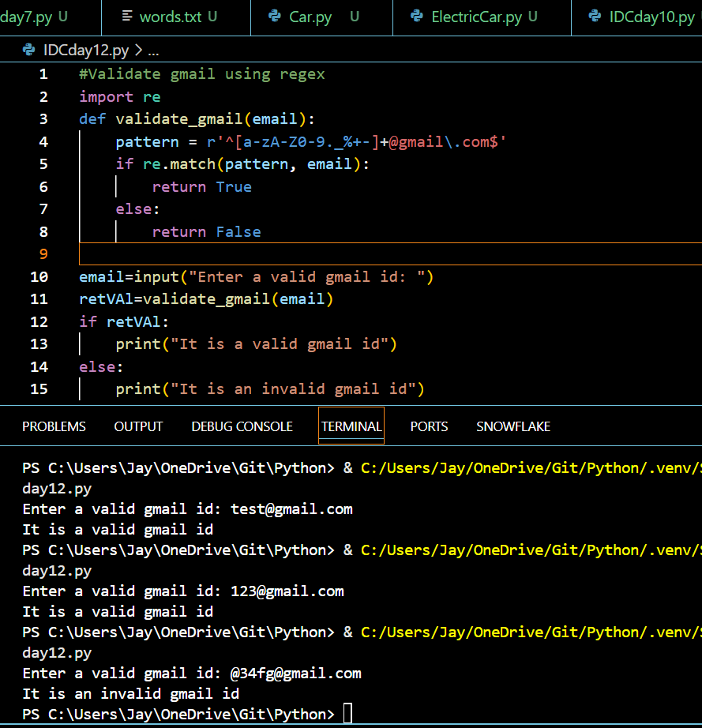This screenshot has height=728, width=702.
Task: Click the text file icon on words.txt tab
Action: coord(127,17)
